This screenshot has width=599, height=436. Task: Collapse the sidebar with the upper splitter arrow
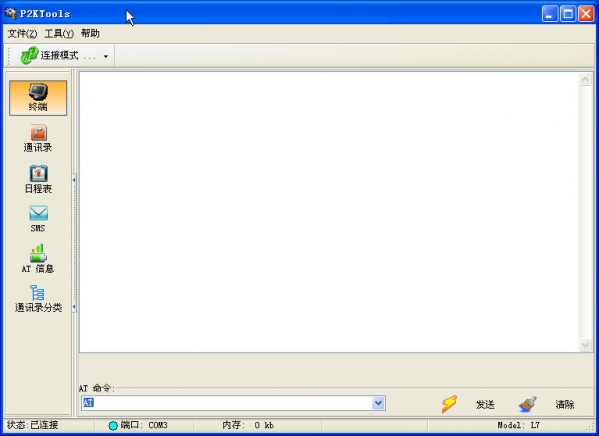[x=74, y=180]
